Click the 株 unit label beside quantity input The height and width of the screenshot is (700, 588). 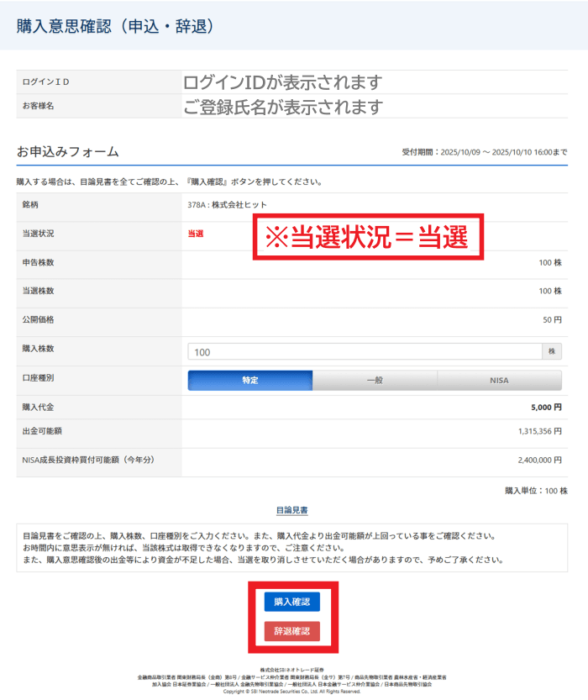tap(552, 352)
